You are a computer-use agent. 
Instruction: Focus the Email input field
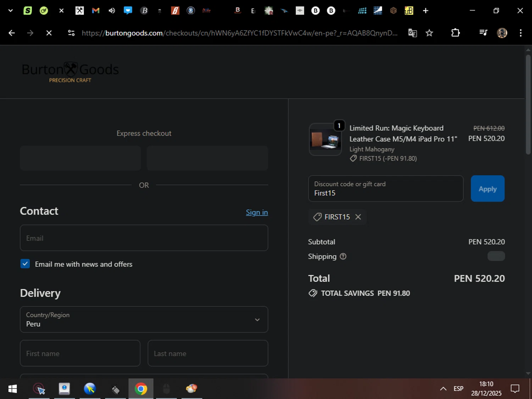(144, 238)
